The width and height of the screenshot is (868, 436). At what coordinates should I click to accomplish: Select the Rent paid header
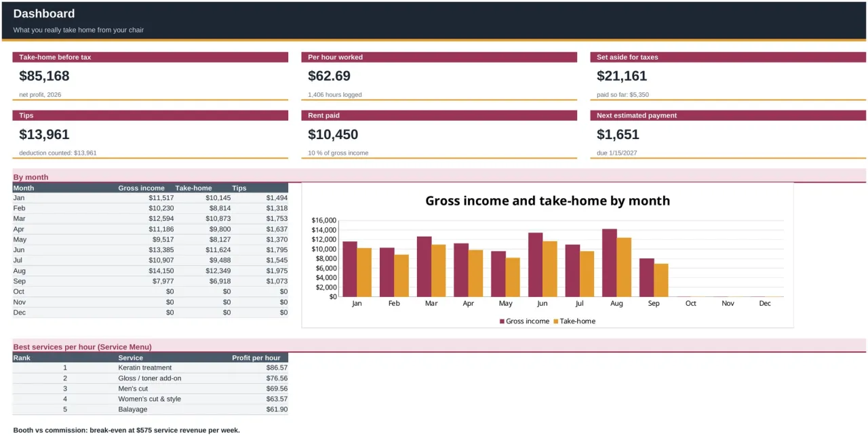click(439, 116)
